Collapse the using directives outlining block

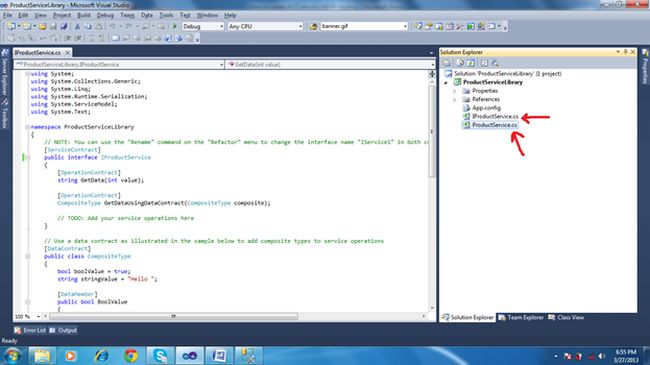click(27, 74)
